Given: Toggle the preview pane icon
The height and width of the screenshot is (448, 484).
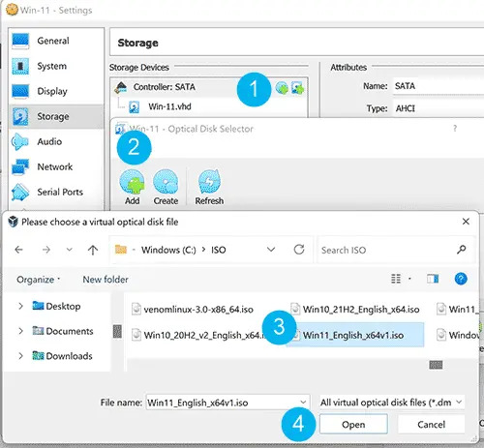Looking at the screenshot, I should coord(433,279).
